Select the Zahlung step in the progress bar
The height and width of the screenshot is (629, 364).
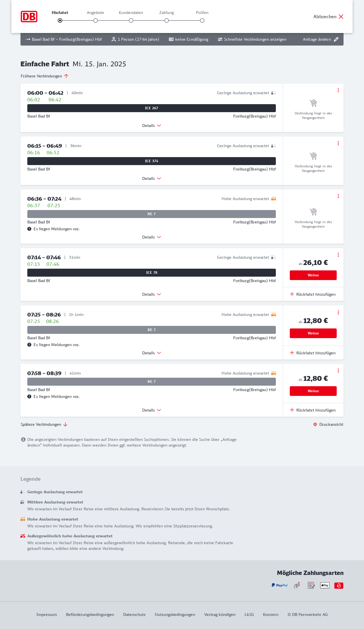click(x=167, y=20)
